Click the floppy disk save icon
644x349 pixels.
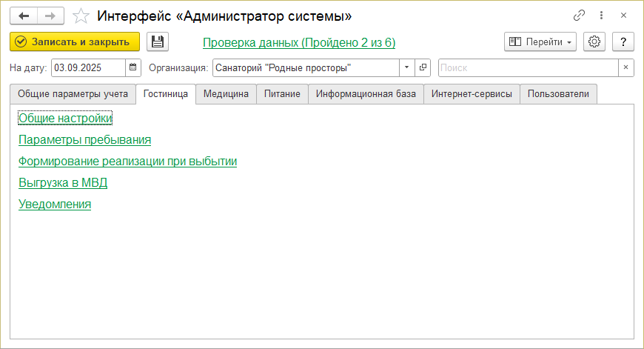click(158, 42)
